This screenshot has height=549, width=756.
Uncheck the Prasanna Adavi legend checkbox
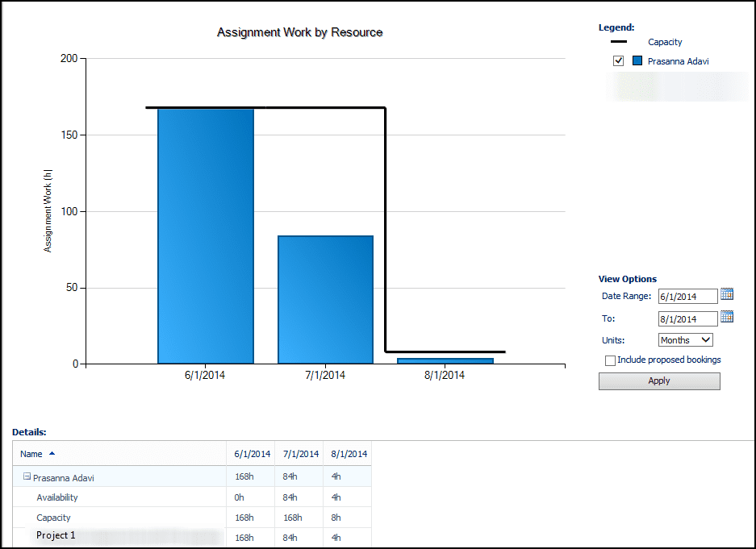pyautogui.click(x=618, y=60)
